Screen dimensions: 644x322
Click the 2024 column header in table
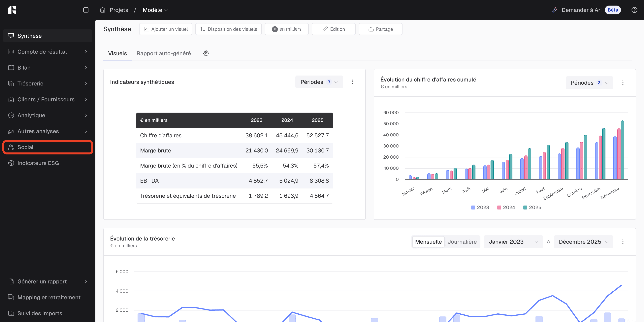[x=287, y=120]
